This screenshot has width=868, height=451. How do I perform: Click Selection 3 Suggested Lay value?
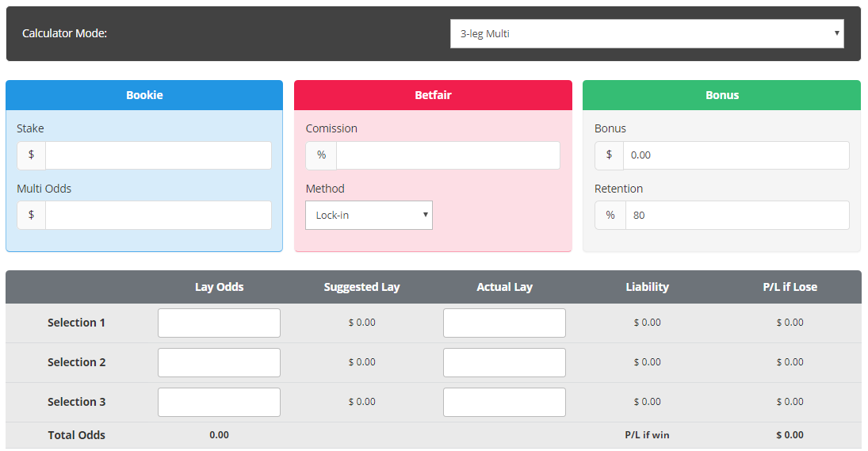pos(362,403)
